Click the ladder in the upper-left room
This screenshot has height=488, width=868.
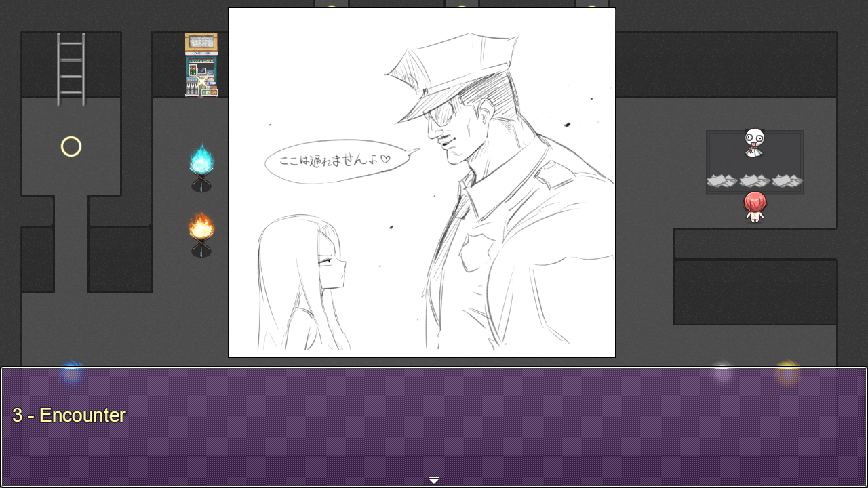[71, 69]
